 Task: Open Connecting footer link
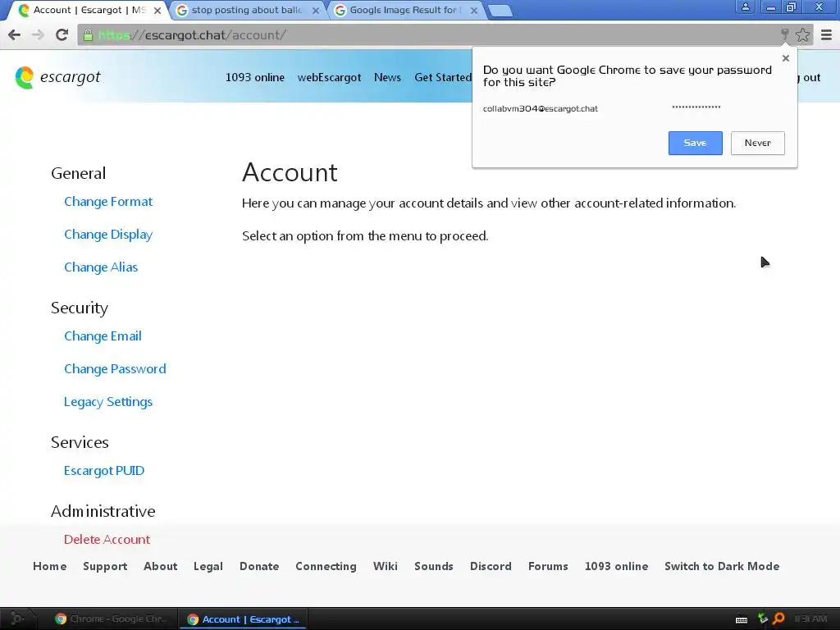[x=326, y=566]
